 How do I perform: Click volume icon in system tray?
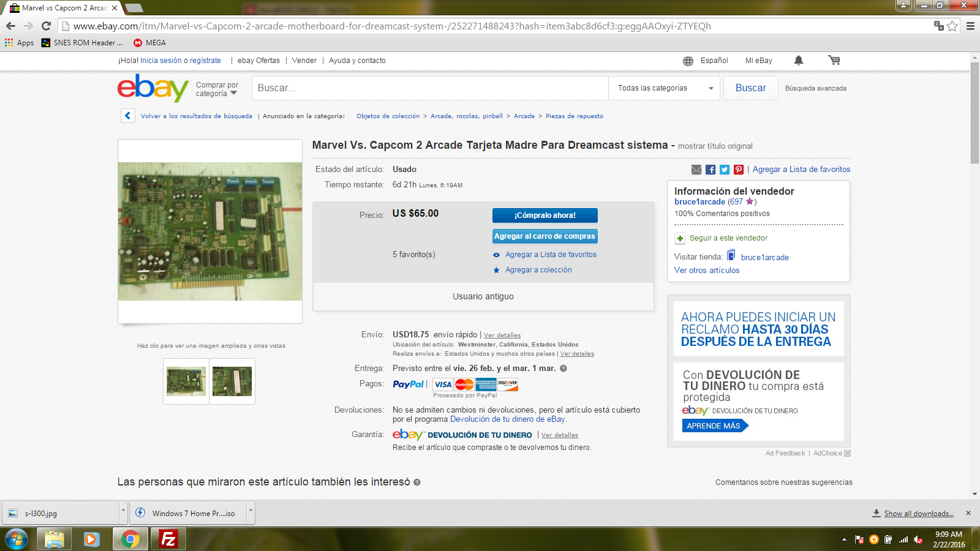pos(918,539)
